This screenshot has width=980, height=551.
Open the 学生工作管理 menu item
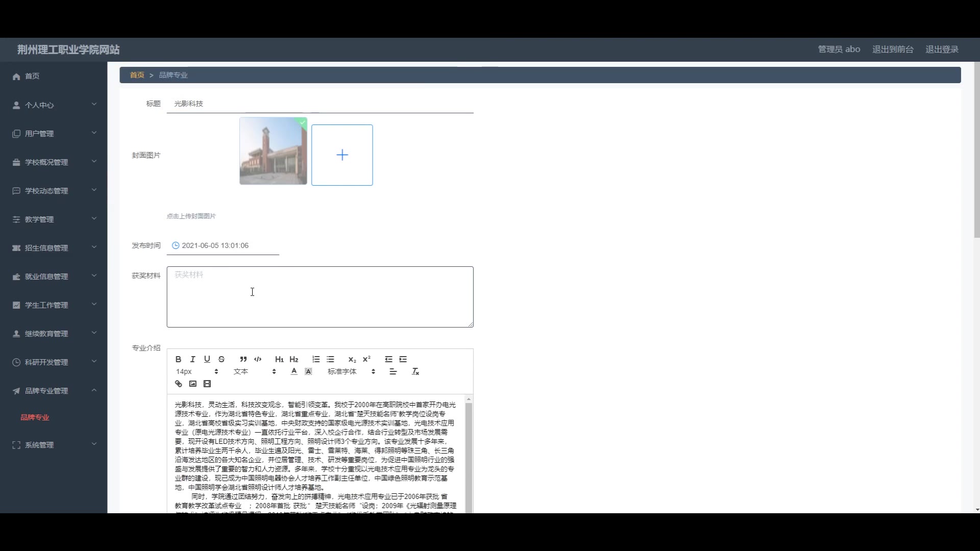54,305
